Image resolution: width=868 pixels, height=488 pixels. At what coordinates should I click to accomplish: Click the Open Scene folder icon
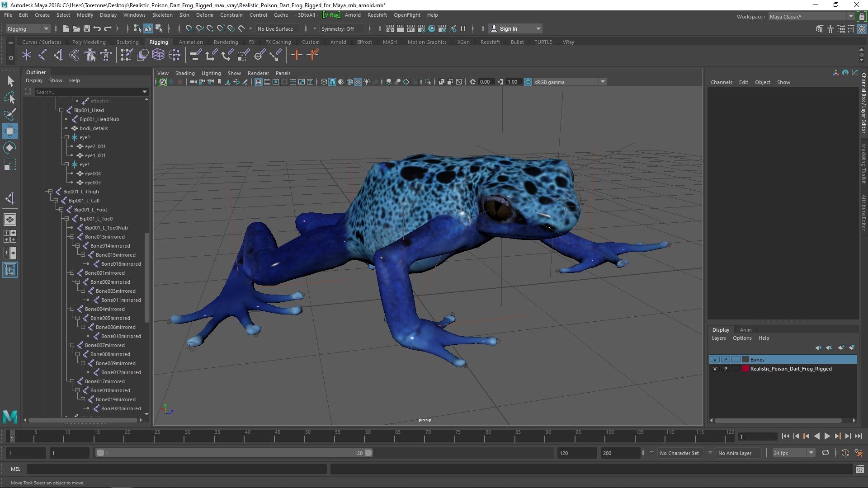pyautogui.click(x=76, y=28)
